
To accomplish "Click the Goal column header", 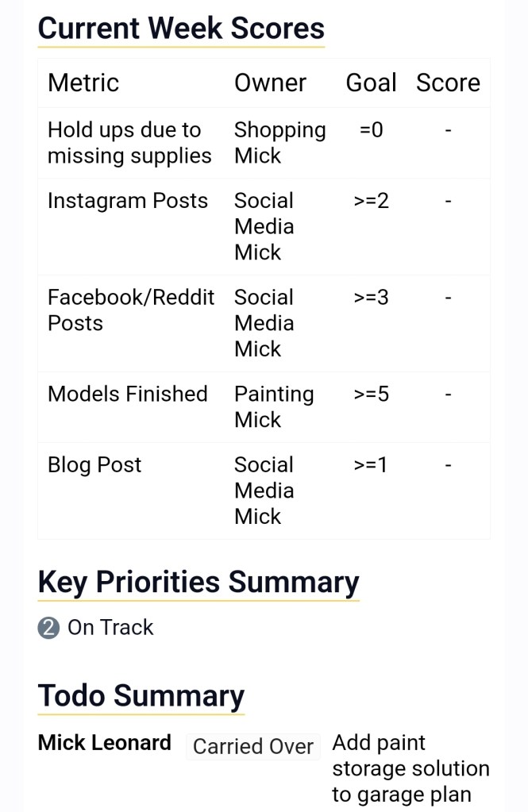I will click(371, 83).
